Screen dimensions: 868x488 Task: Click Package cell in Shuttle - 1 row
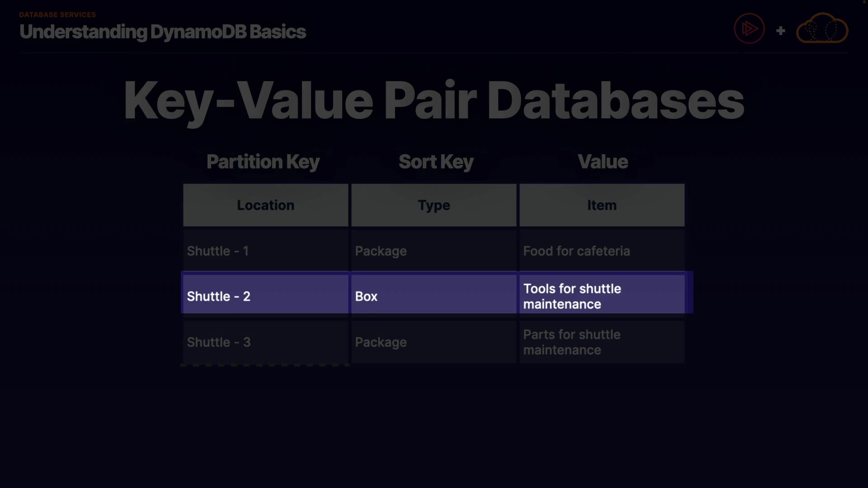(x=434, y=251)
